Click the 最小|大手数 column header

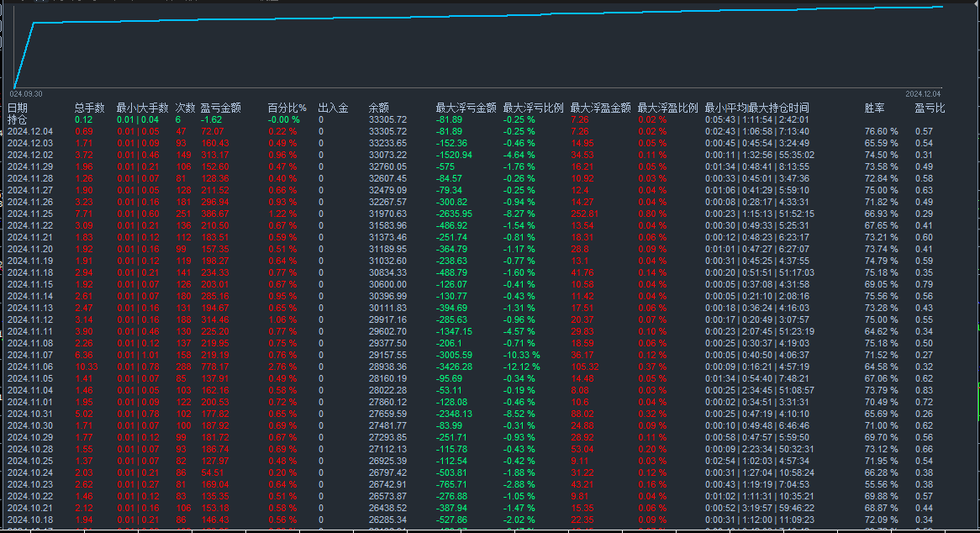click(x=143, y=108)
